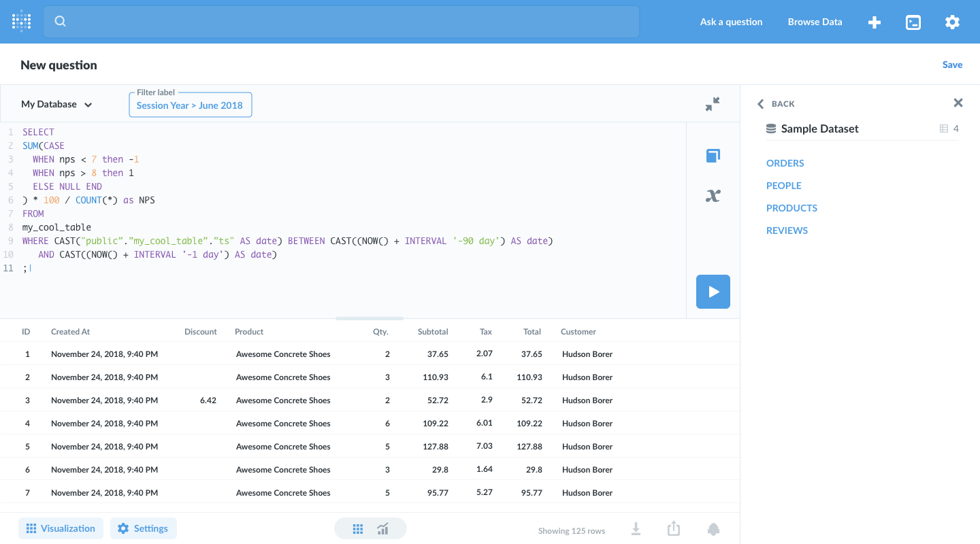This screenshot has width=980, height=544.
Task: Click the Product column header
Action: pos(249,332)
